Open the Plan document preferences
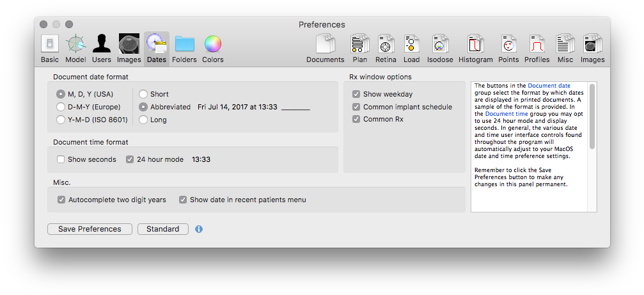The image size is (644, 295). click(360, 49)
